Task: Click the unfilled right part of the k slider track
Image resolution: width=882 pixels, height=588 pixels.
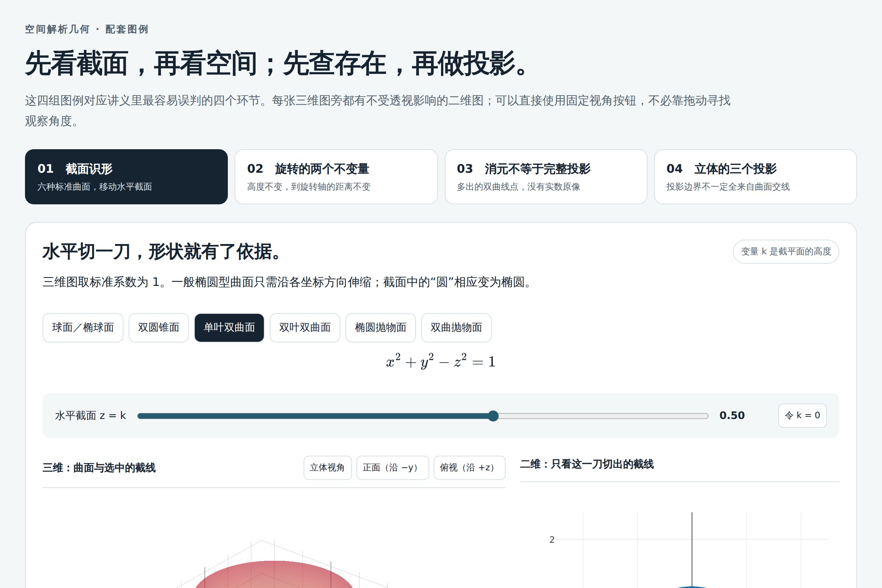Action: point(603,416)
